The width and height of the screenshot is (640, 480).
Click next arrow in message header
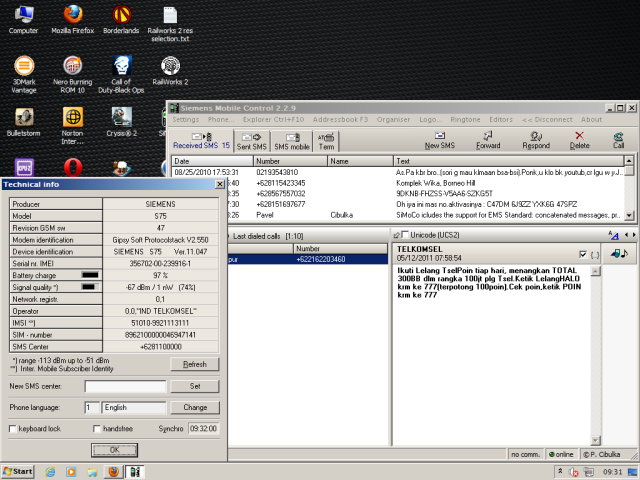click(634, 235)
